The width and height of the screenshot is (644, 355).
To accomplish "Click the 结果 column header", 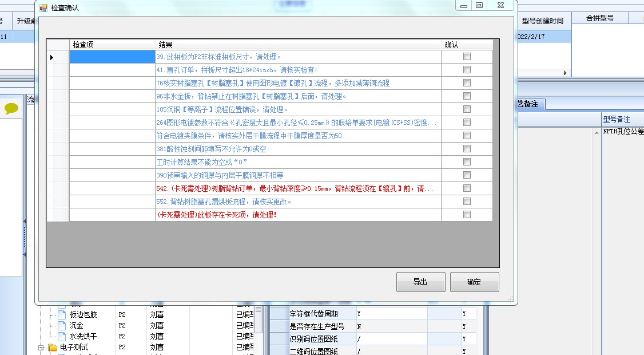I will click(x=298, y=45).
